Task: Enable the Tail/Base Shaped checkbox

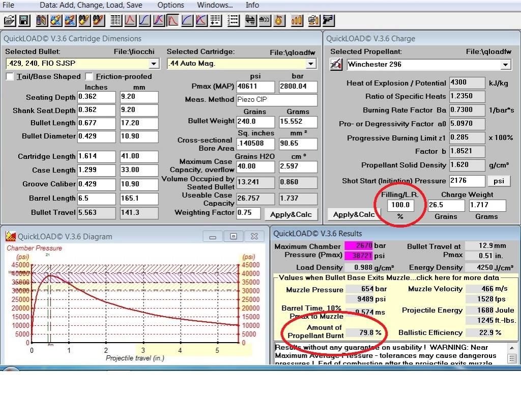Action: [10, 76]
